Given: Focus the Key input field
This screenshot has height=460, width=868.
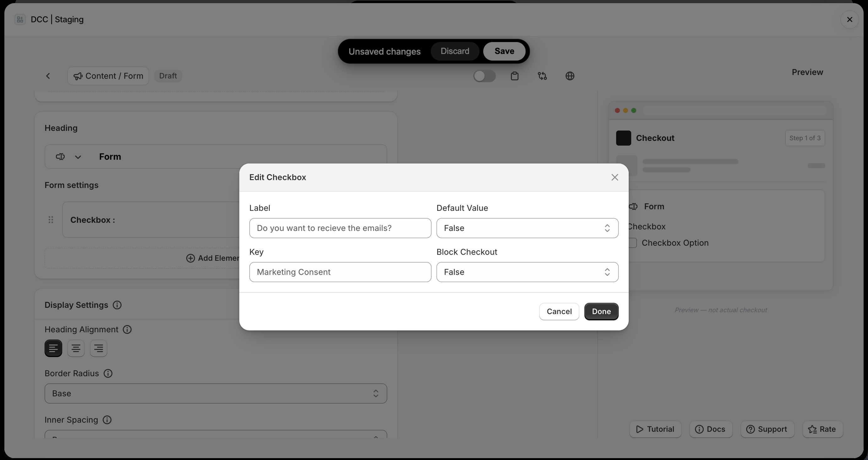Looking at the screenshot, I should (340, 272).
